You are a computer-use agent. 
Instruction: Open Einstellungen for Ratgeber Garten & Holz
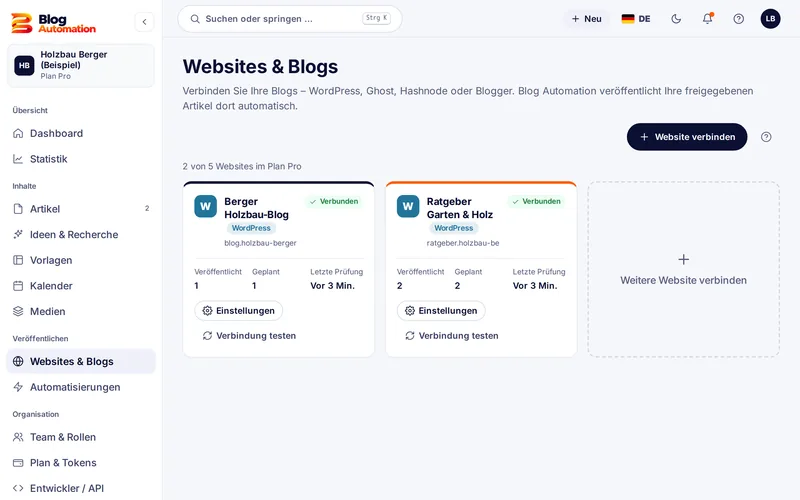tap(441, 311)
